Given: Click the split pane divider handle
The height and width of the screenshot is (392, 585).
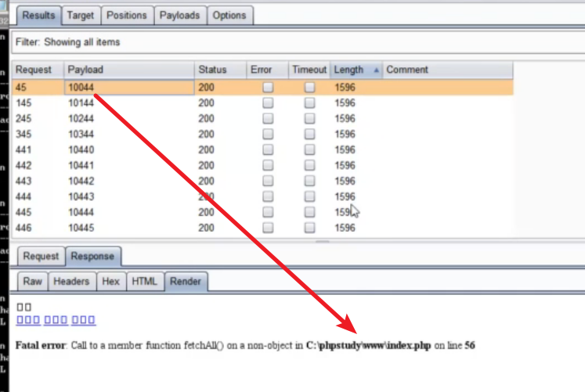Looking at the screenshot, I should click(323, 242).
